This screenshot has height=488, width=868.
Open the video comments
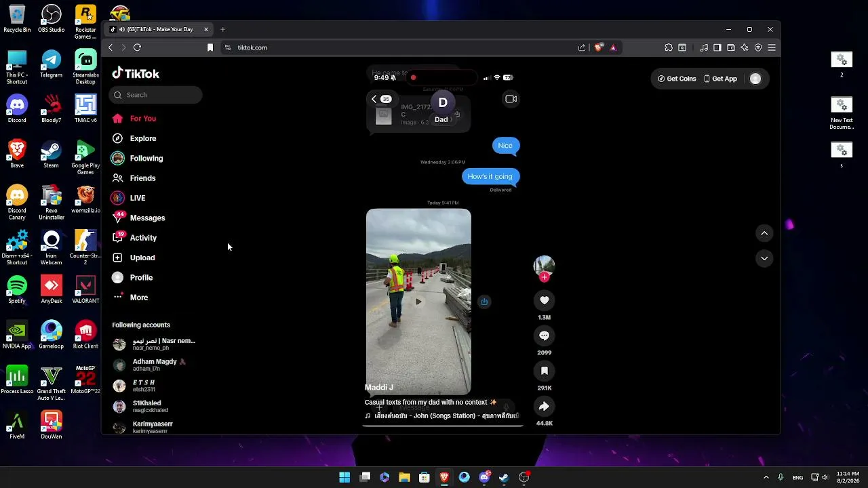[544, 335]
